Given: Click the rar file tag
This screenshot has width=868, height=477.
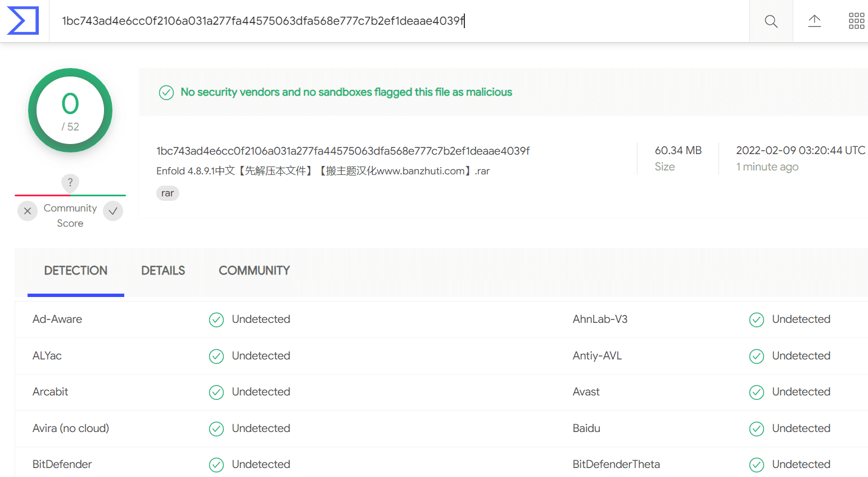Looking at the screenshot, I should [168, 193].
